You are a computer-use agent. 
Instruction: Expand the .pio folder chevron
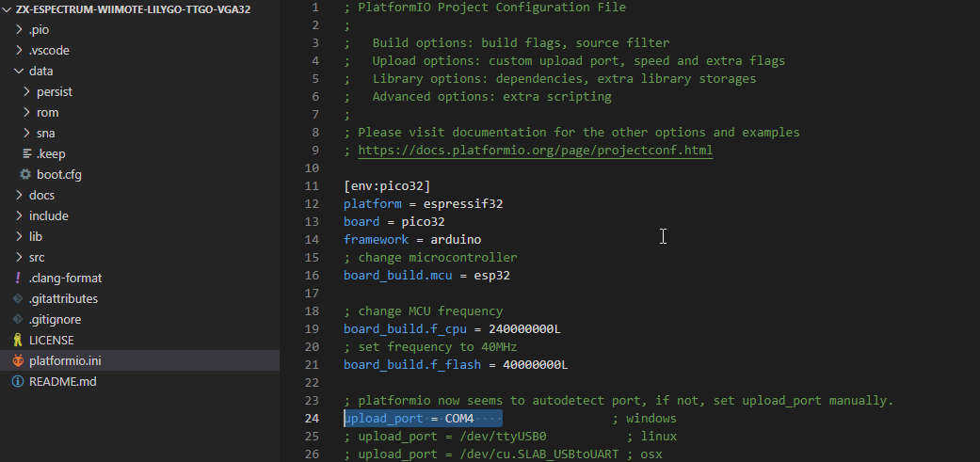19,30
